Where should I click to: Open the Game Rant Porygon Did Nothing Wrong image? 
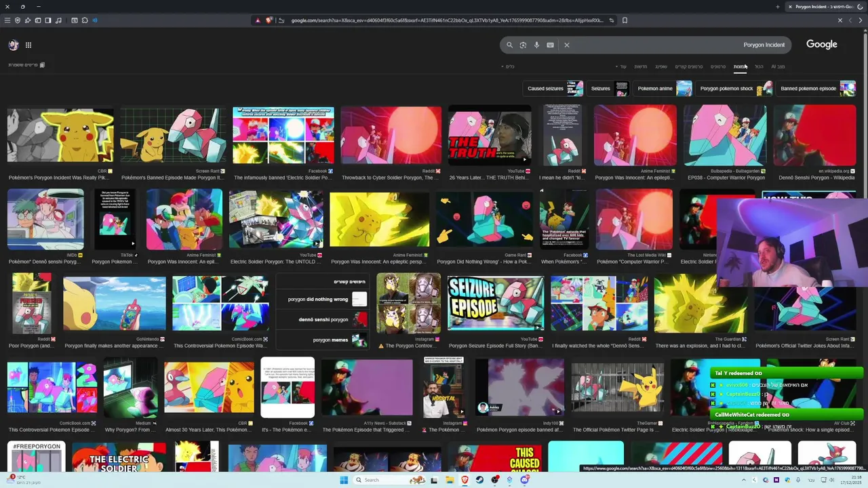[x=484, y=220]
